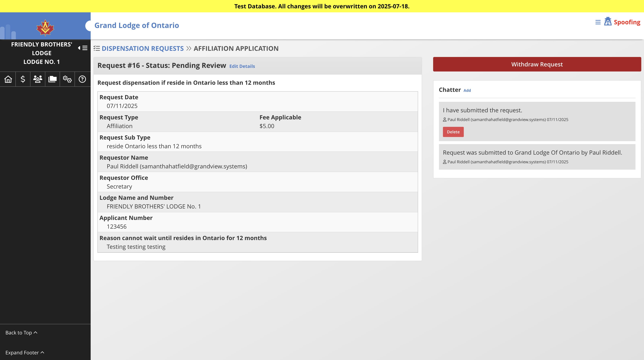Open the dollar sign finances icon
644x360 pixels.
[x=23, y=79]
